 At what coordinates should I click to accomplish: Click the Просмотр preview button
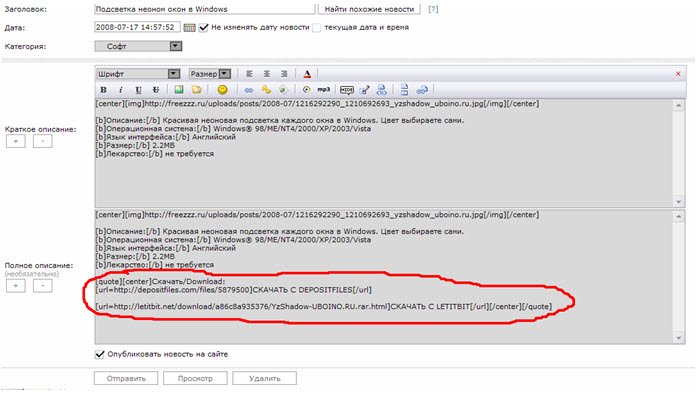tap(195, 378)
